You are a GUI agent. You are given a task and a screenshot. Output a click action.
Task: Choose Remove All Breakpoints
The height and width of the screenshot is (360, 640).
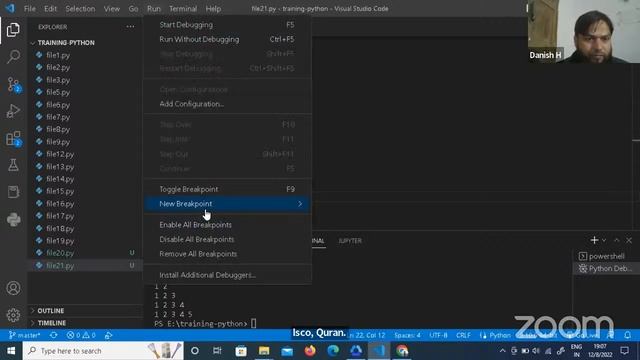pyautogui.click(x=227, y=254)
